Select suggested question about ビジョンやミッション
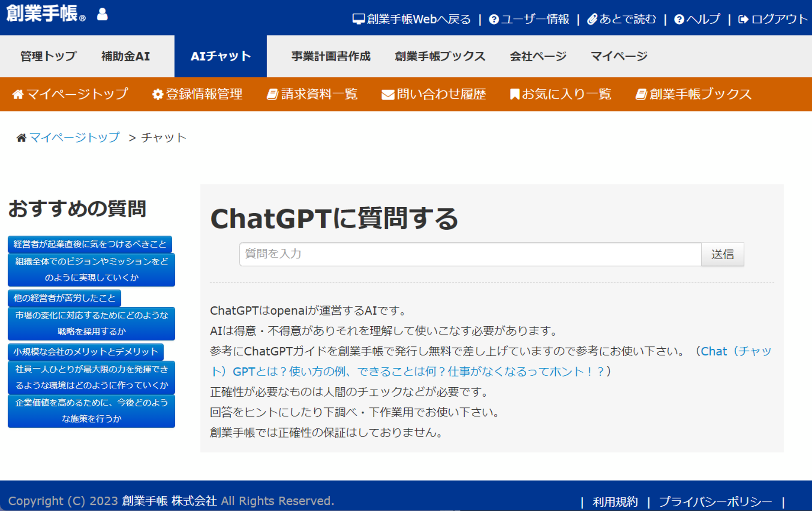This screenshot has height=511, width=812. pos(91,270)
